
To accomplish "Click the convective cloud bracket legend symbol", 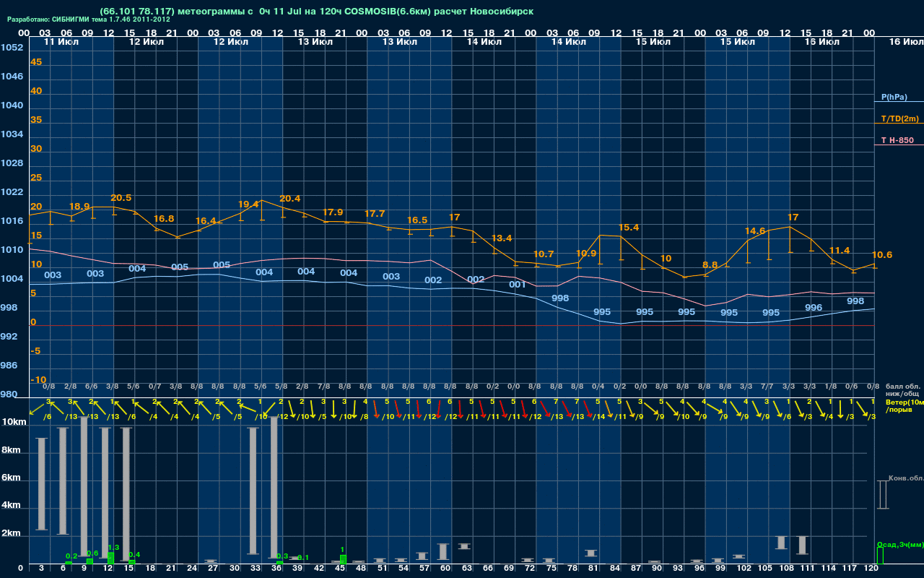I will pyautogui.click(x=882, y=495).
